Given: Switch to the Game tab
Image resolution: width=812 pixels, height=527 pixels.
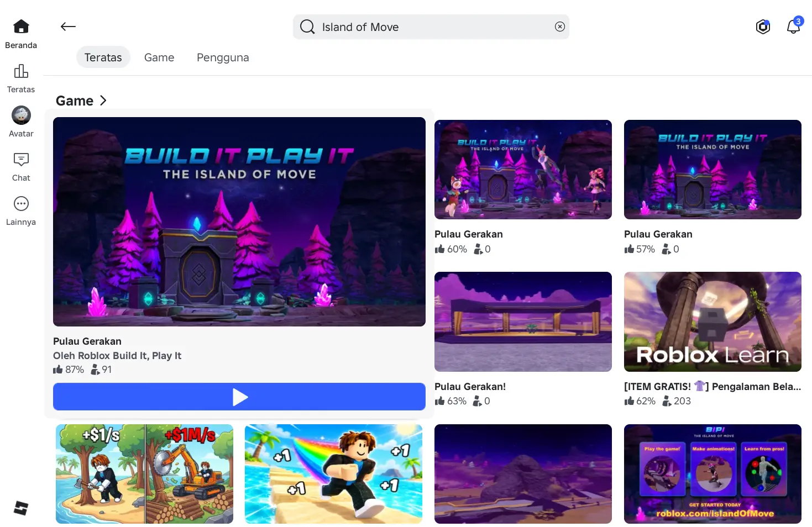Looking at the screenshot, I should pyautogui.click(x=159, y=57).
